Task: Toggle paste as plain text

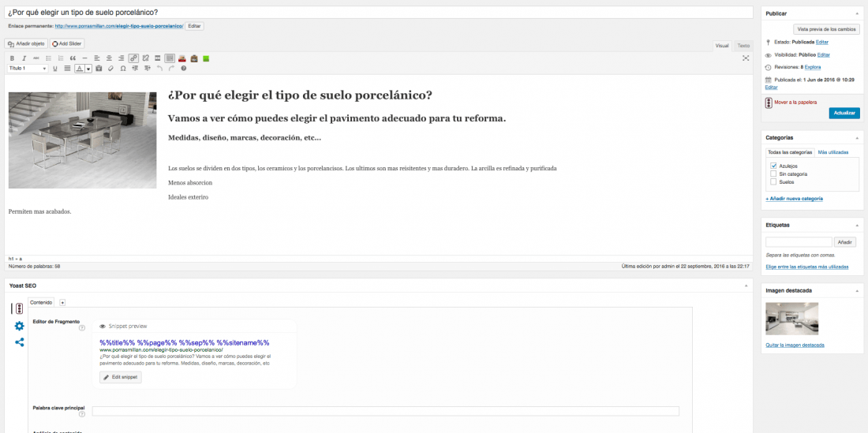Action: click(x=99, y=68)
